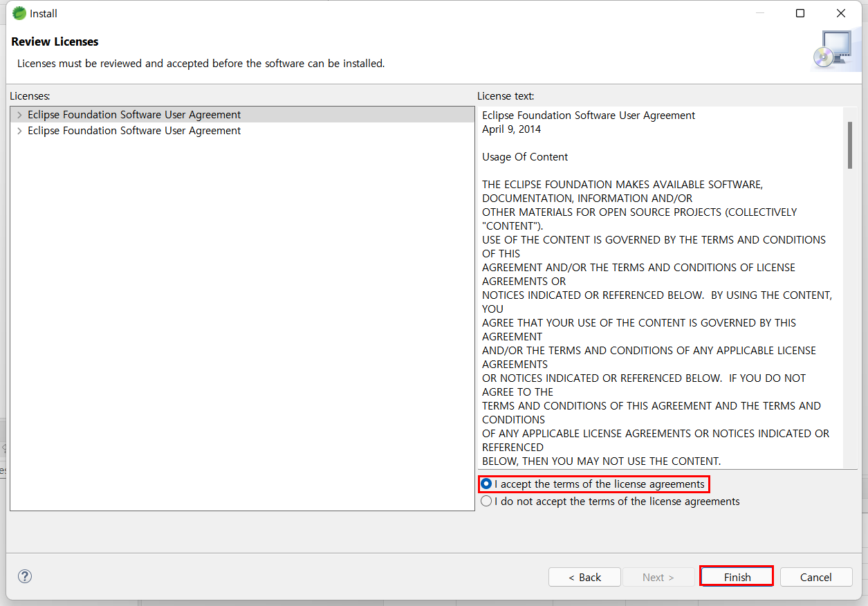Expand the first Eclipse Foundation Software User Agreement

point(19,115)
